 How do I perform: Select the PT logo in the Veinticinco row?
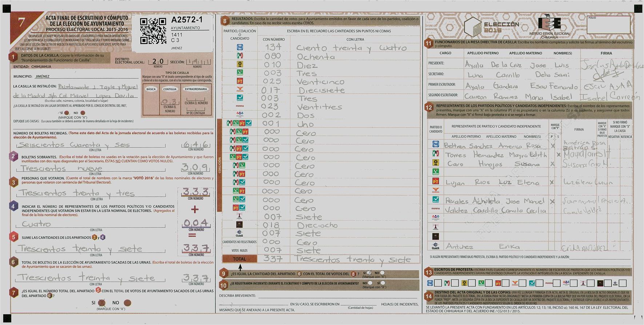coord(240,81)
